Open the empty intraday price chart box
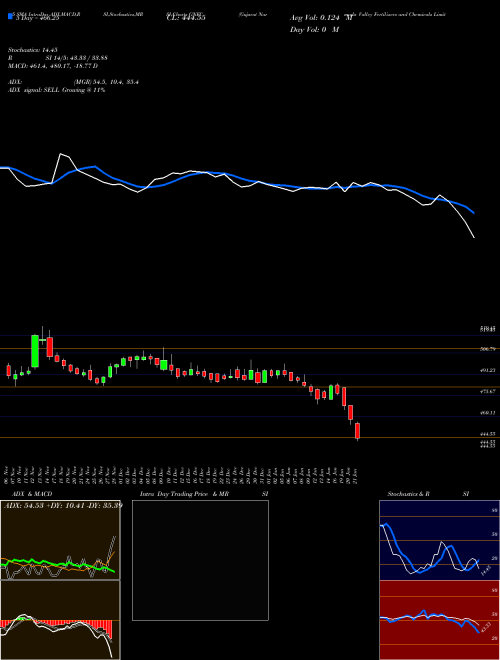 (200, 560)
